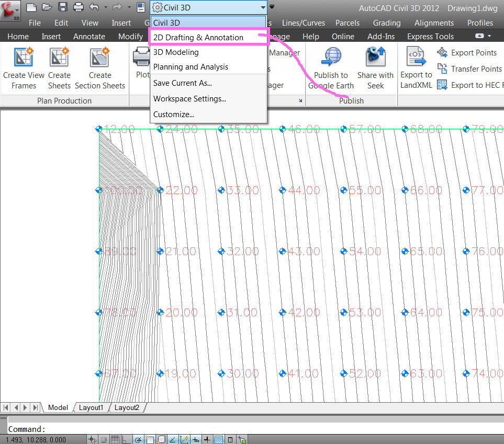504x444 pixels.
Task: Open the Parcels menu
Action: 348,23
